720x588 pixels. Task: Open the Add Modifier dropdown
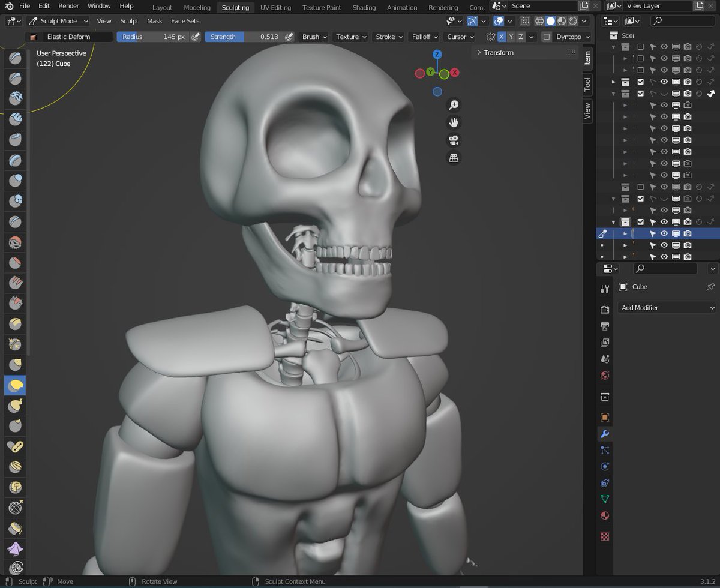[x=667, y=308]
